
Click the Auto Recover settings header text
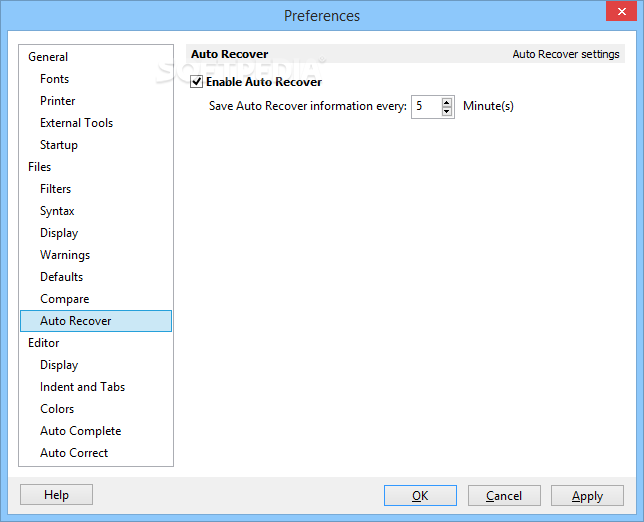566,54
